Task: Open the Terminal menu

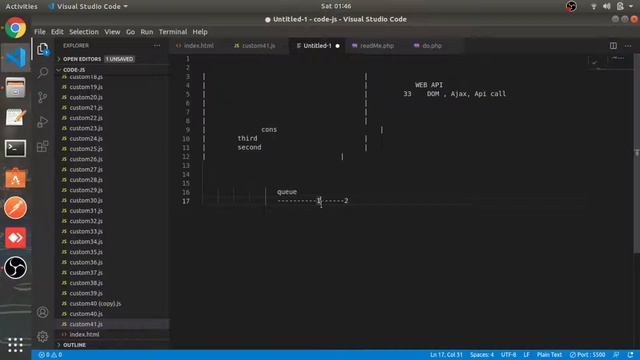Action: coord(173,32)
